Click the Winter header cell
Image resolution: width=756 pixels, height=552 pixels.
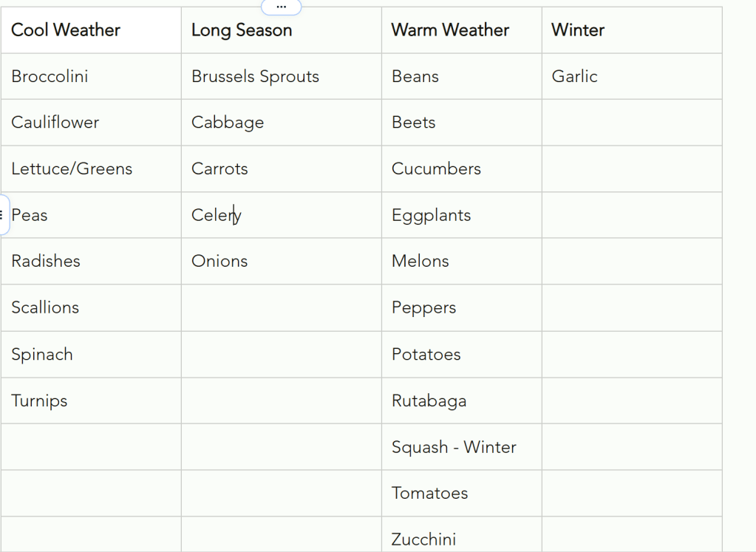577,30
